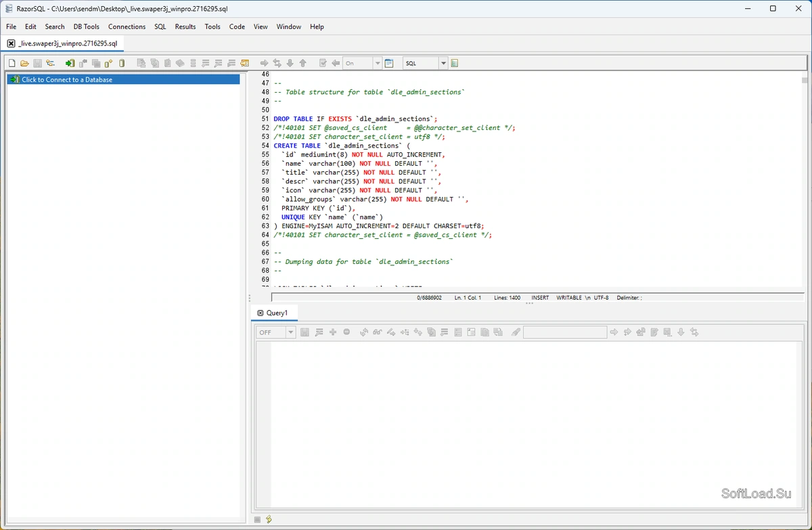812x530 pixels.
Task: Click 'Delimiter: ;' in editor status bar
Action: (x=629, y=297)
